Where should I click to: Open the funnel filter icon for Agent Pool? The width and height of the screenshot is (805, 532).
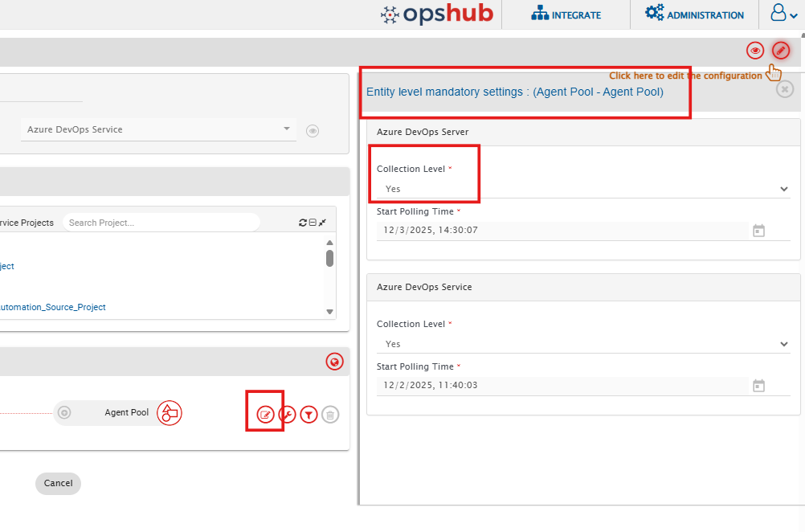pyautogui.click(x=309, y=415)
